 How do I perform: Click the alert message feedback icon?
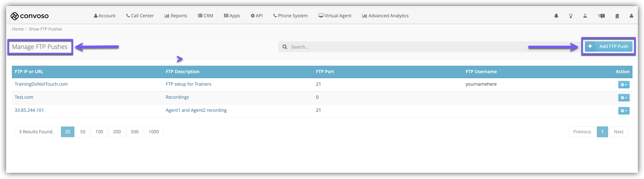click(601, 16)
